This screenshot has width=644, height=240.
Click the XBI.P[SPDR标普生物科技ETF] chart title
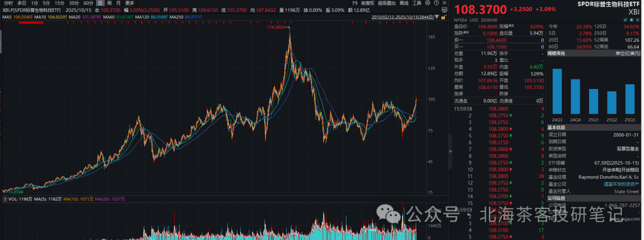(31, 10)
